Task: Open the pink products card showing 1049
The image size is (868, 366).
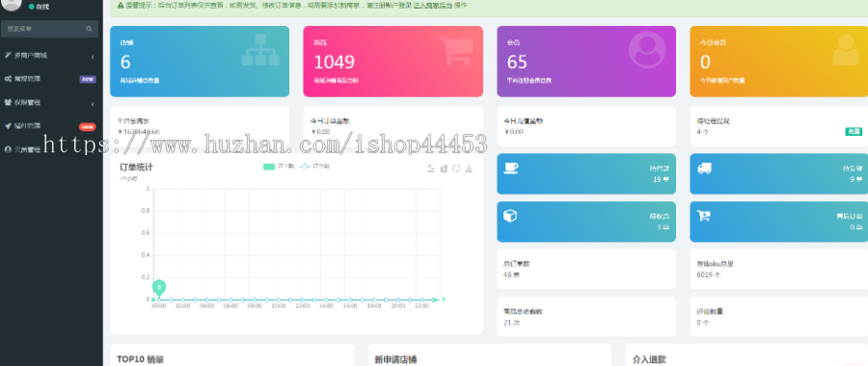Action: click(x=393, y=62)
